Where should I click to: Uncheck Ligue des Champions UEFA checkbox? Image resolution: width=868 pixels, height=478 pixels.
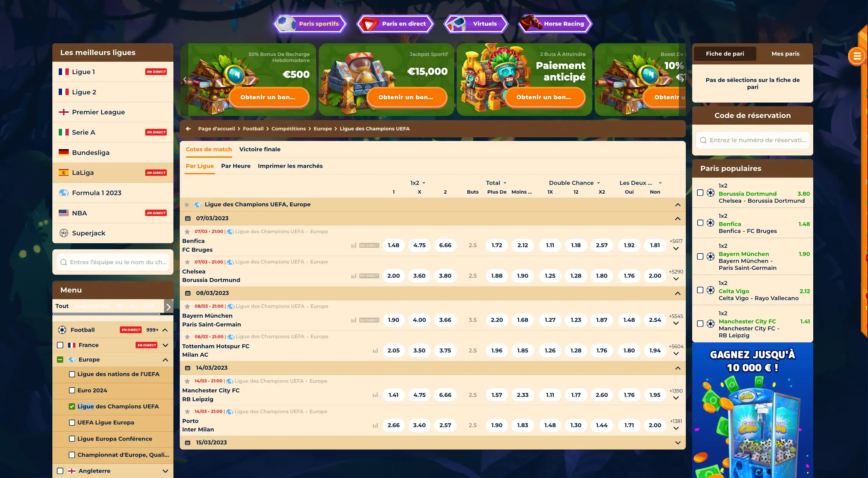(x=72, y=407)
